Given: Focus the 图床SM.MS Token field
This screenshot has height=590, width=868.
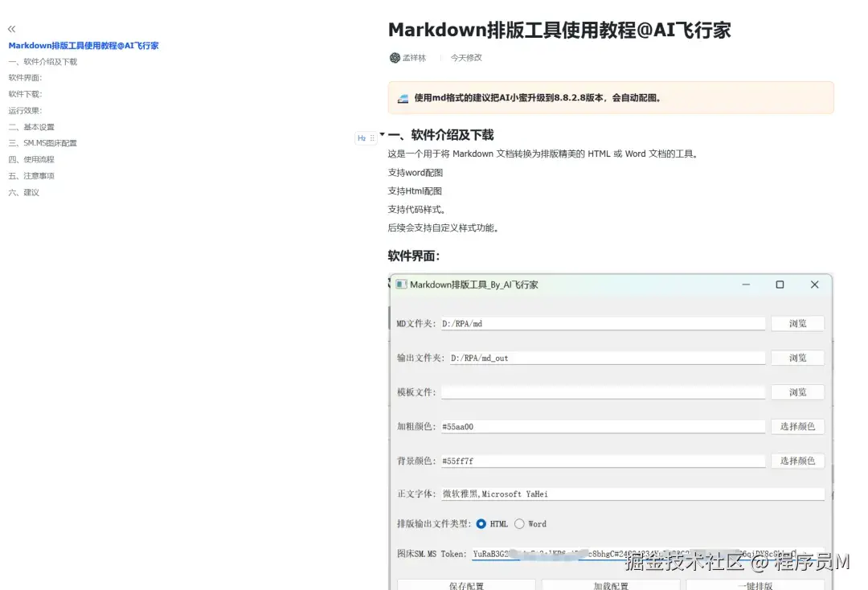Looking at the screenshot, I should coord(649,554).
